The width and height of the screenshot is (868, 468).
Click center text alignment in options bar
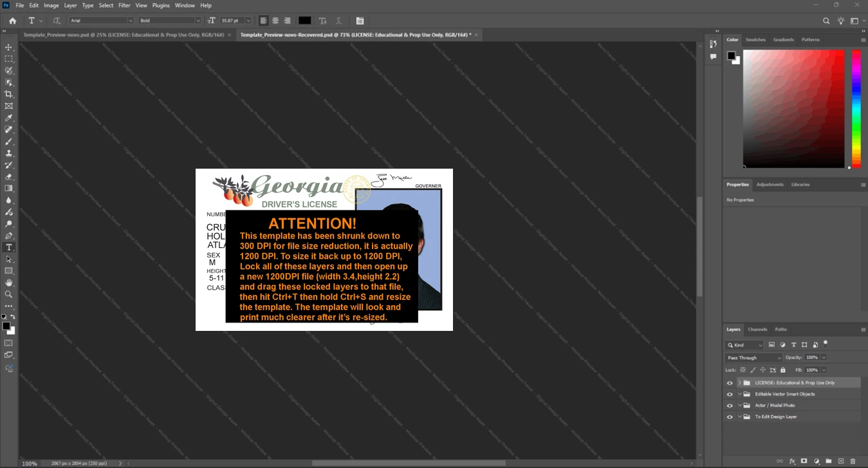pyautogui.click(x=275, y=21)
